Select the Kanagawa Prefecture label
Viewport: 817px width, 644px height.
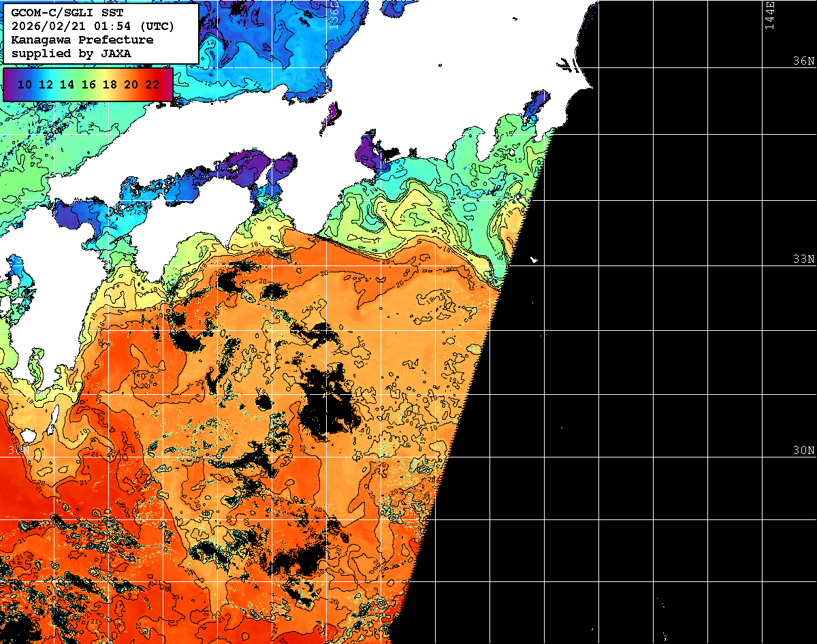[82, 39]
